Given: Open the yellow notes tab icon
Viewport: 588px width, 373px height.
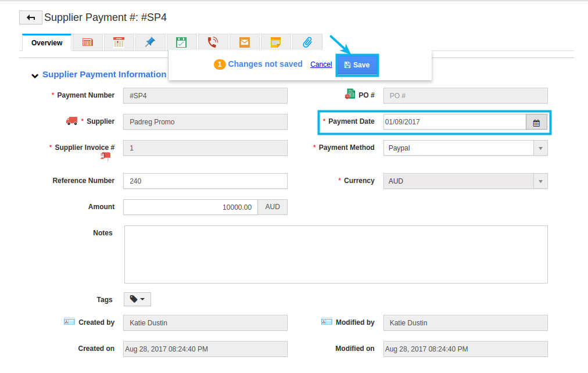Looking at the screenshot, I should pyautogui.click(x=275, y=42).
